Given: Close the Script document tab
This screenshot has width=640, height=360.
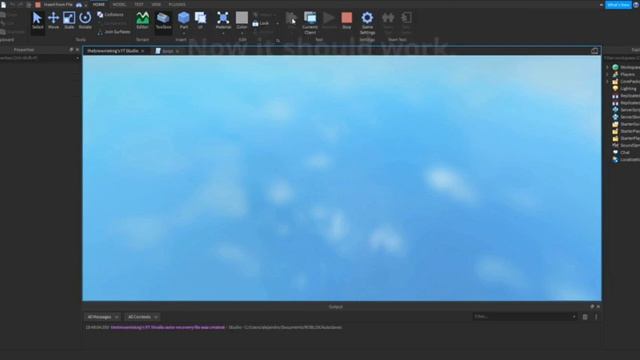Looking at the screenshot, I should click(178, 51).
